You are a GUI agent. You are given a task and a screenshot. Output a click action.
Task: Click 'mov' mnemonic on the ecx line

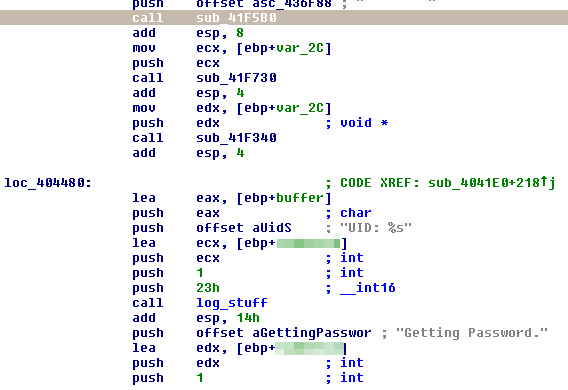point(144,48)
